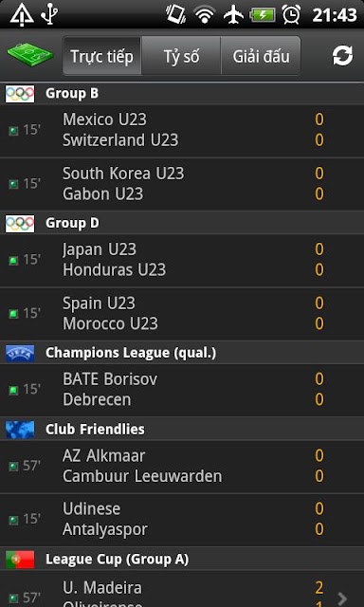Tap the world map icon for Club Friendlies
The width and height of the screenshot is (364, 607).
coord(20,430)
